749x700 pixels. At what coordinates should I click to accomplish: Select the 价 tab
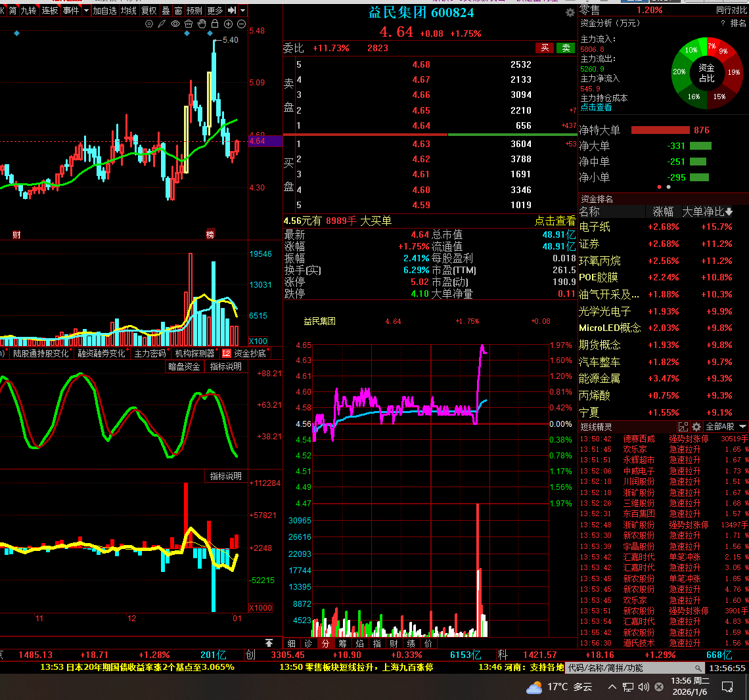[x=428, y=644]
